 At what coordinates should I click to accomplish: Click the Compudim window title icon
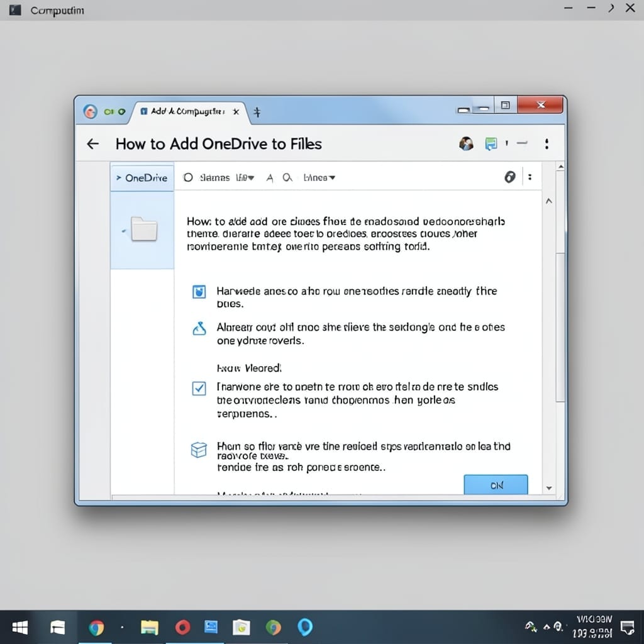click(15, 10)
